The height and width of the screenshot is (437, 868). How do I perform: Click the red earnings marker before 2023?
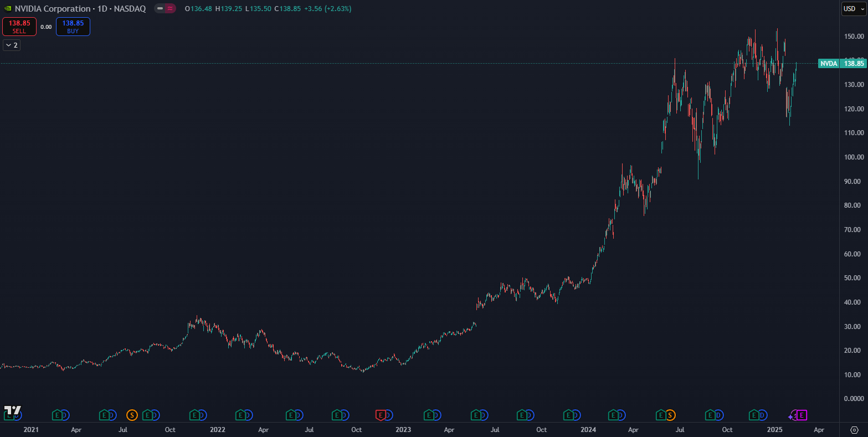[381, 415]
